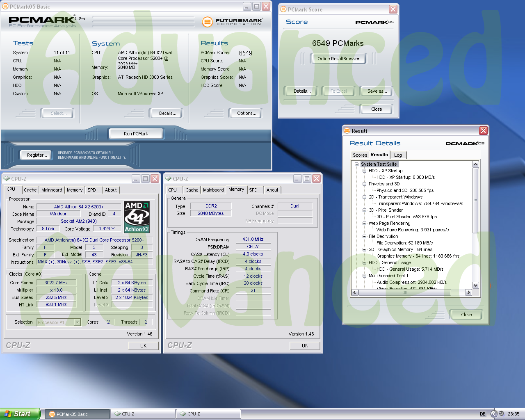Minimize the Memory CPU-Z window

(298, 179)
